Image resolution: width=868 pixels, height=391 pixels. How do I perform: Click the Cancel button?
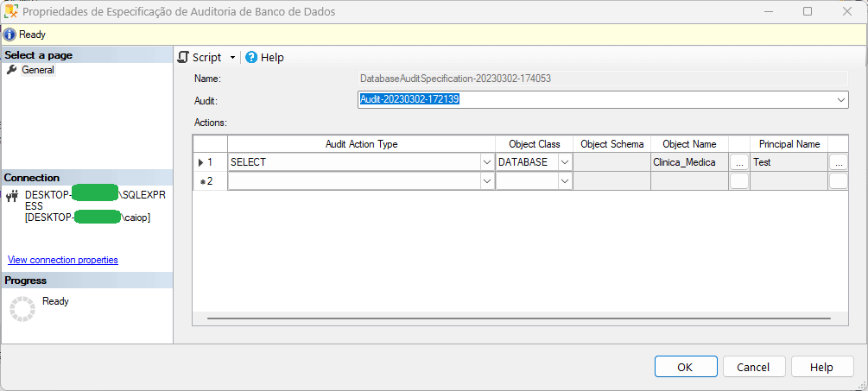[x=753, y=367]
